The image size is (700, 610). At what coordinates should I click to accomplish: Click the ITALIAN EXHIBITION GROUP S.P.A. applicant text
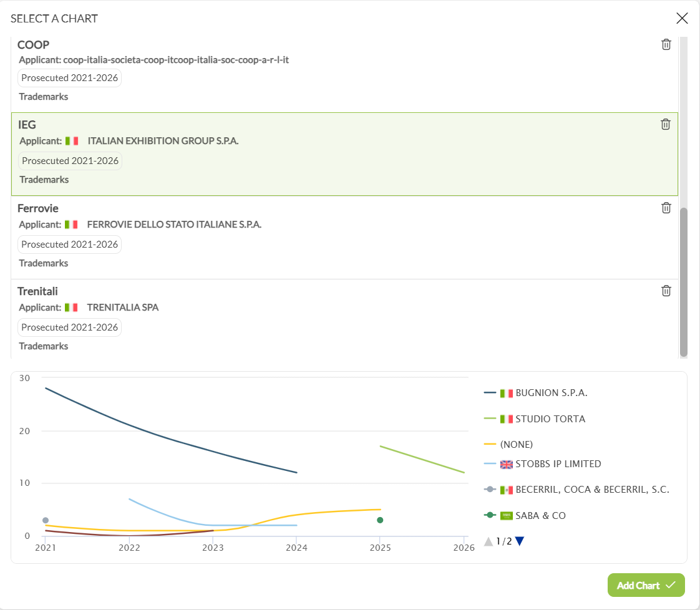(163, 141)
